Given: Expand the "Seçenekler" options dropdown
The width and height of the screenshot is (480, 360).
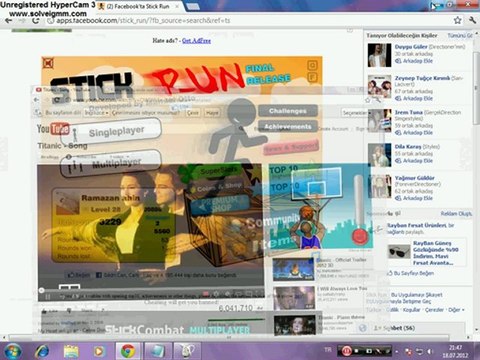Looking at the screenshot, I should (x=356, y=113).
